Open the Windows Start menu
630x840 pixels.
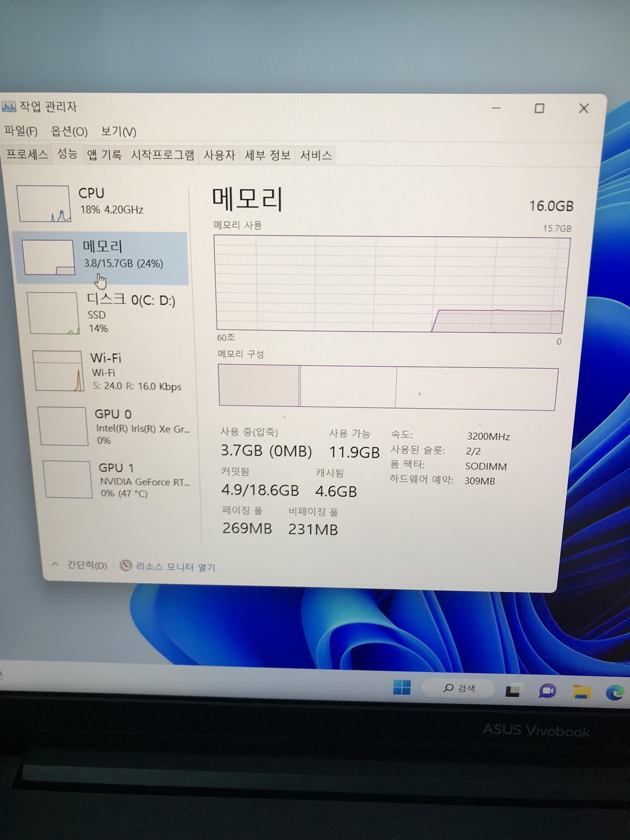402,687
